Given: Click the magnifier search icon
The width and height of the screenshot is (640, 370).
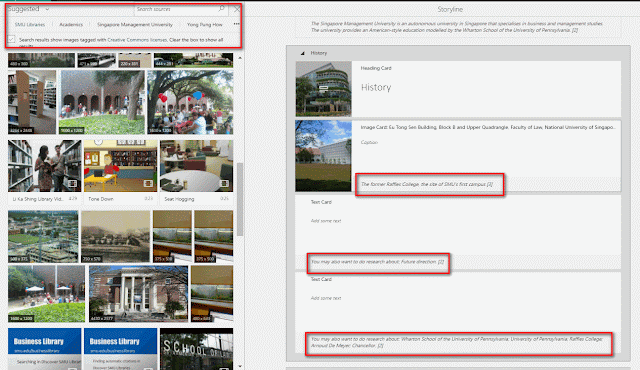Looking at the screenshot, I should point(222,9).
